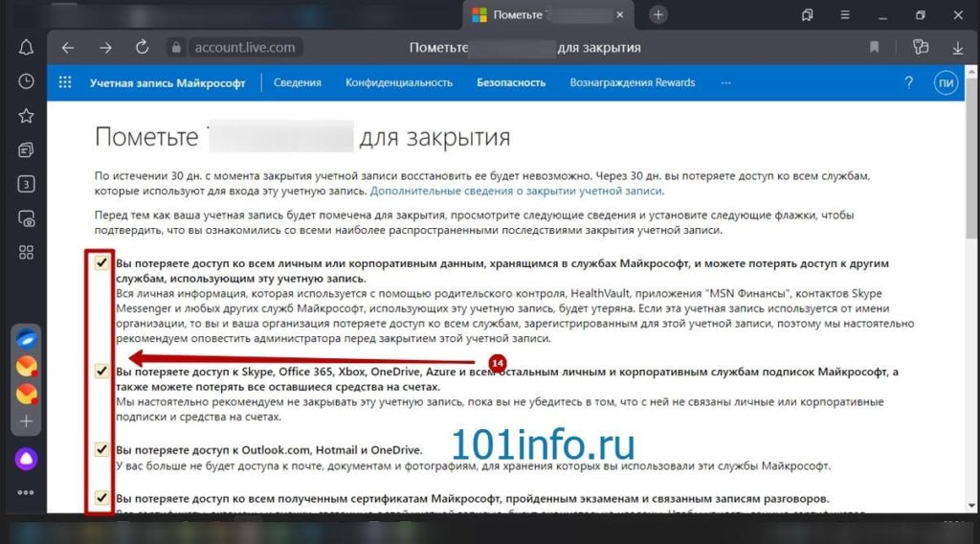Image resolution: width=980 pixels, height=544 pixels.
Task: Uncheck the personal or corporate data loss checkbox
Action: [101, 262]
